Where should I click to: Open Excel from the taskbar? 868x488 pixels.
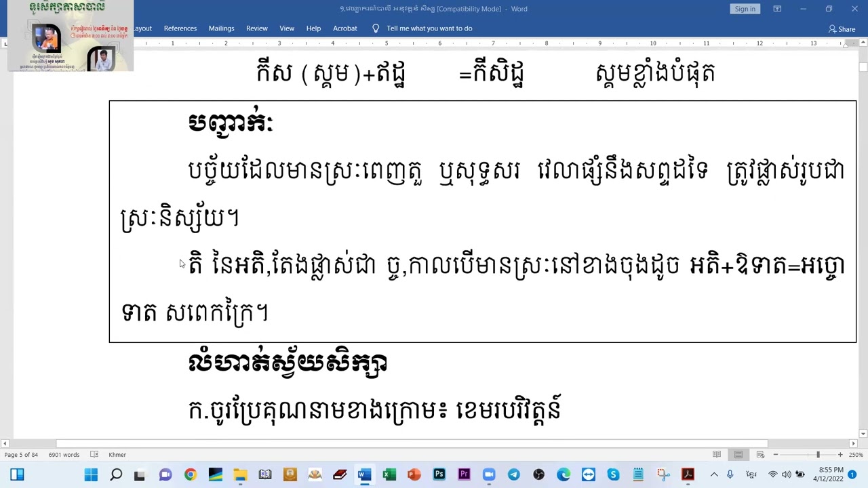point(389,474)
